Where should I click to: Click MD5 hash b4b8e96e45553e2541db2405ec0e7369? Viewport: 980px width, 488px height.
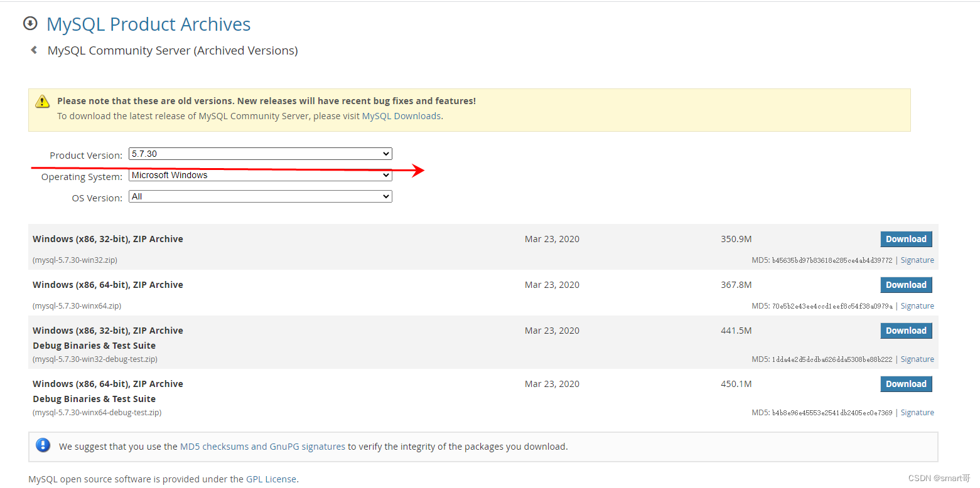point(832,413)
